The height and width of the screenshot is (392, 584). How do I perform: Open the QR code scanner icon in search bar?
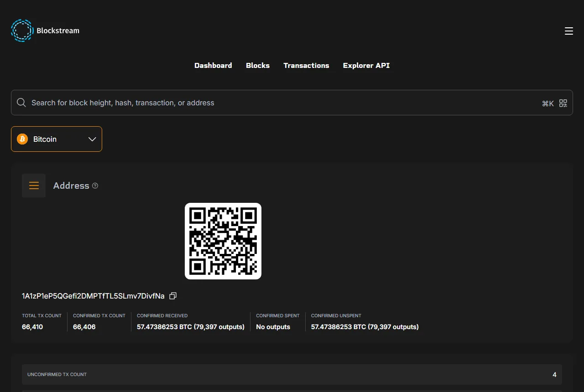[x=563, y=103]
